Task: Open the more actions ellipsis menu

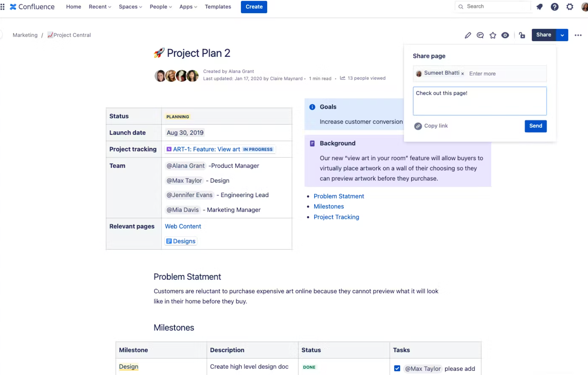Action: pyautogui.click(x=578, y=35)
